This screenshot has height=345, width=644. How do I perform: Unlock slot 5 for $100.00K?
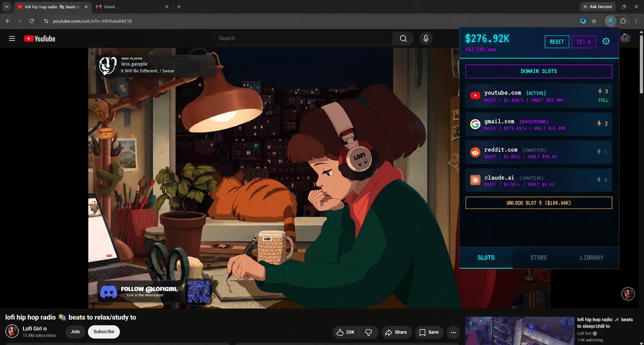coord(539,203)
